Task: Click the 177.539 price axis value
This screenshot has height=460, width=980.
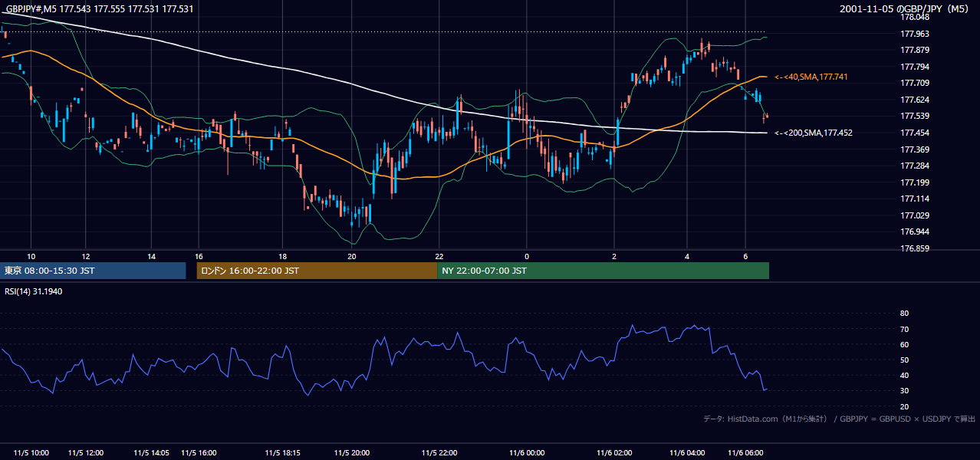Action: (x=916, y=117)
